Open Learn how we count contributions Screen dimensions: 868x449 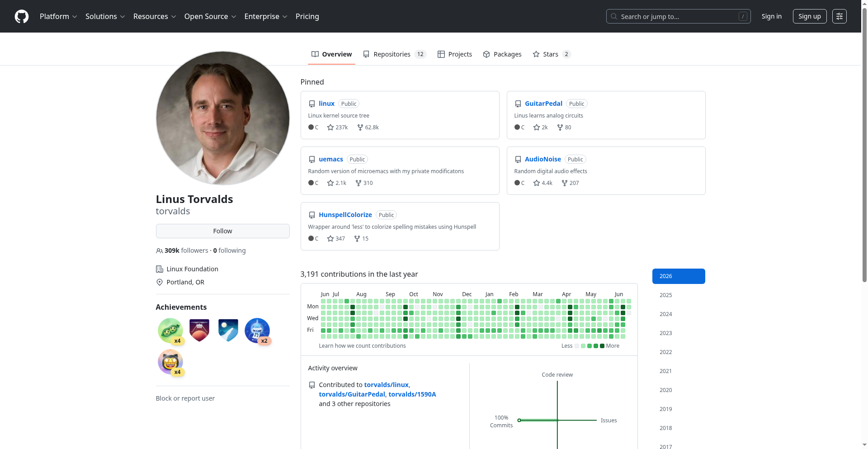(362, 346)
